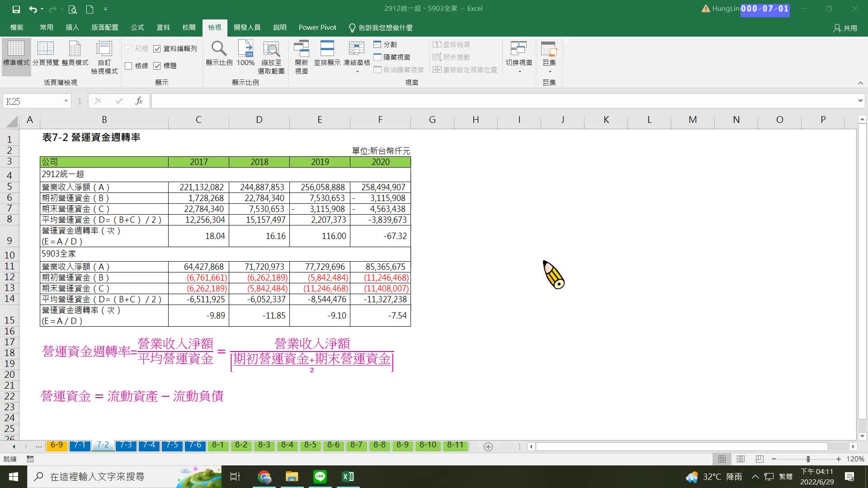Toggle the Headings (標題) checkbox
The image size is (868, 488).
point(157,66)
